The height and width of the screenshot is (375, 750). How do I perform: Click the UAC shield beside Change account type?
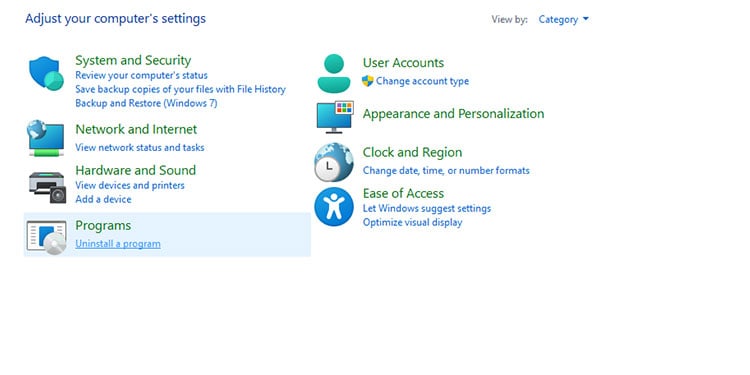tap(367, 81)
